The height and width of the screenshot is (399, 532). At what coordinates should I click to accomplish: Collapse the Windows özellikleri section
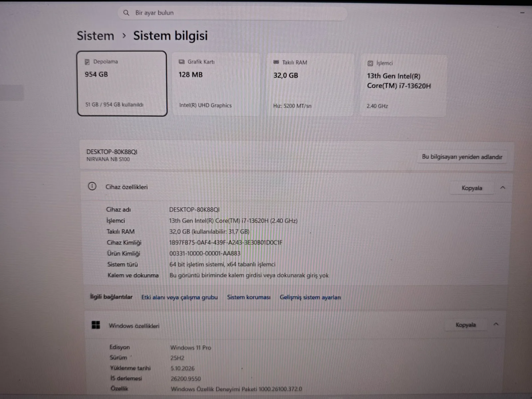[496, 324]
